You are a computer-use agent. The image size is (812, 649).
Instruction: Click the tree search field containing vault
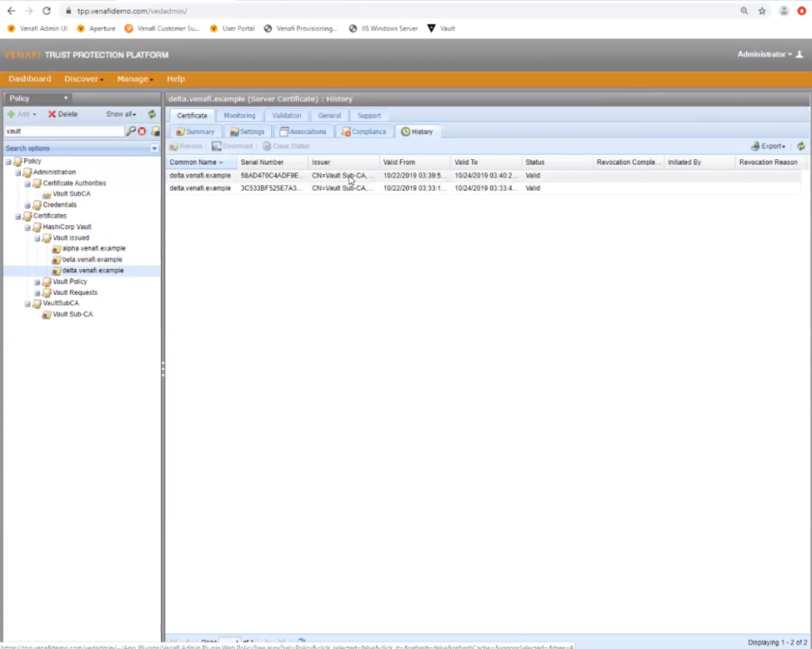[x=64, y=131]
